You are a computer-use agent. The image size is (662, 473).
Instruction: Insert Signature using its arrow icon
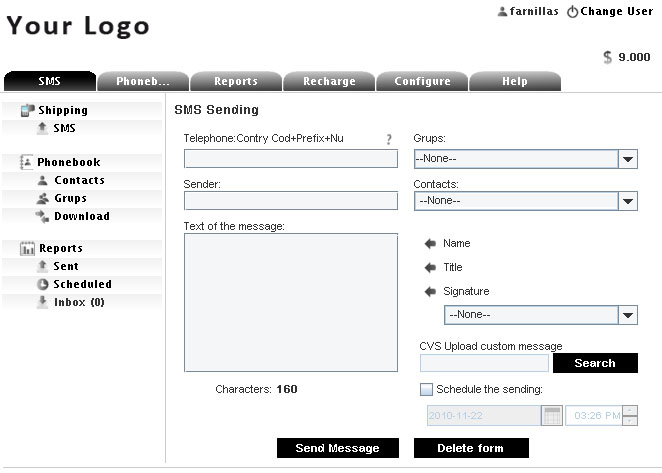430,291
